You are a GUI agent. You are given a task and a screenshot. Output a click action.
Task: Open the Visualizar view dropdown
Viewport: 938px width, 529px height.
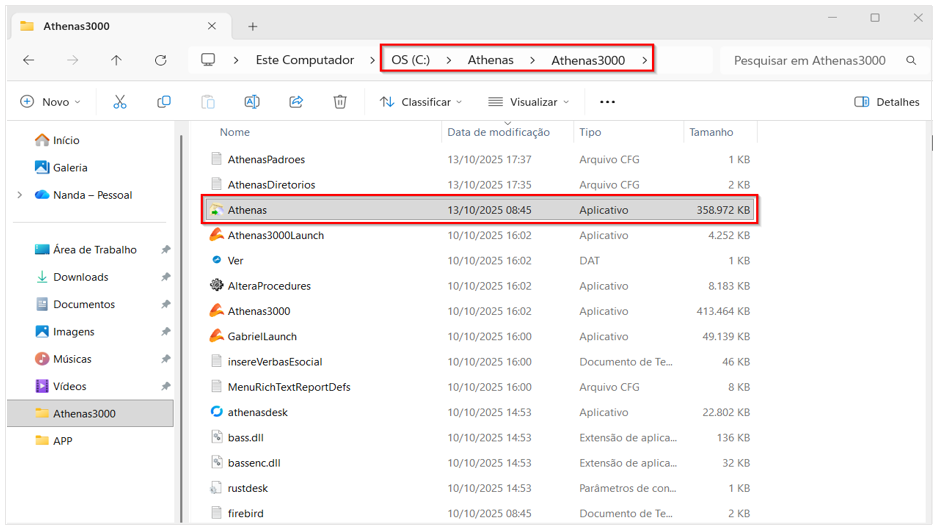528,102
